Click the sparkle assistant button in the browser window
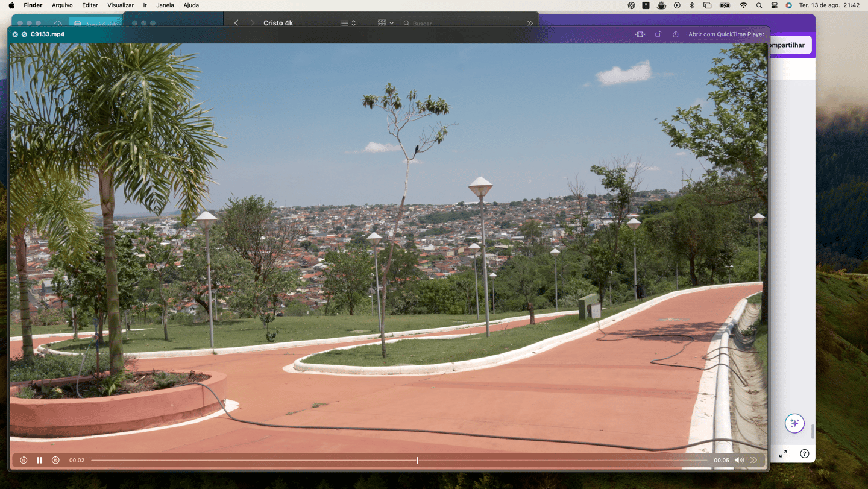This screenshot has height=489, width=868. (x=794, y=423)
